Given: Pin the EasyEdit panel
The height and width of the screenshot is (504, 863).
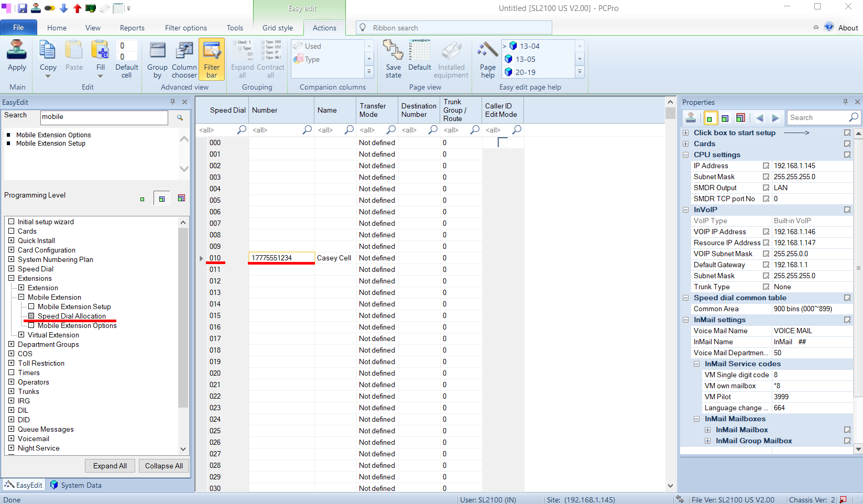Looking at the screenshot, I should coord(172,102).
